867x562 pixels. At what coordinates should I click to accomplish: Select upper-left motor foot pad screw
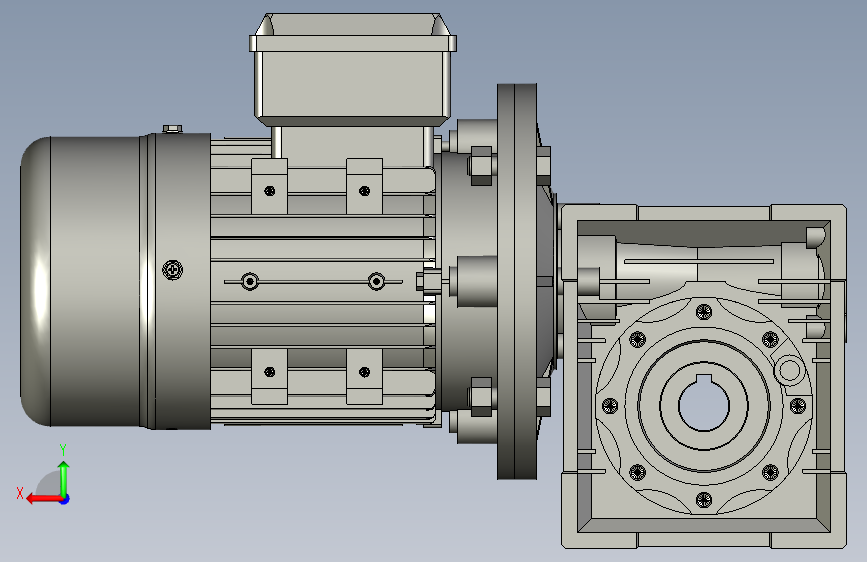point(269,191)
